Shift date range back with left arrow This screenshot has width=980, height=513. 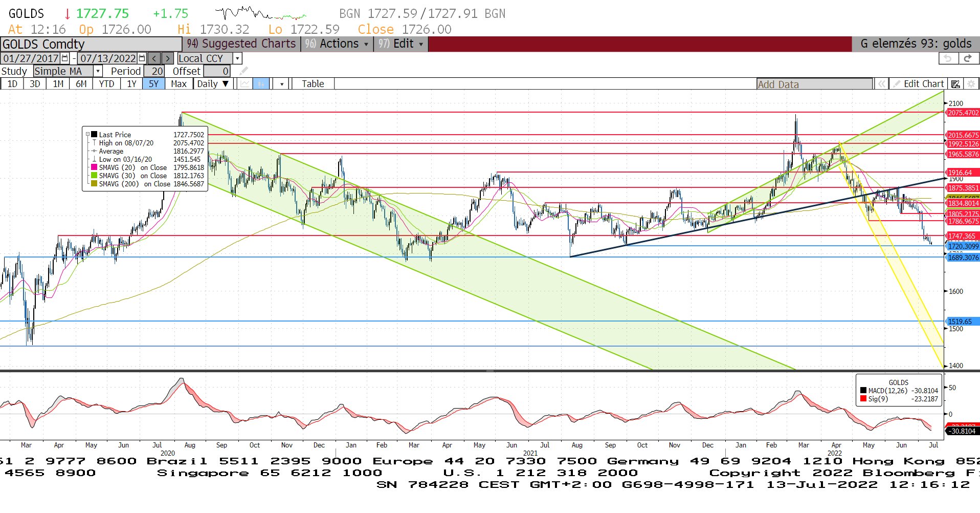(x=154, y=58)
